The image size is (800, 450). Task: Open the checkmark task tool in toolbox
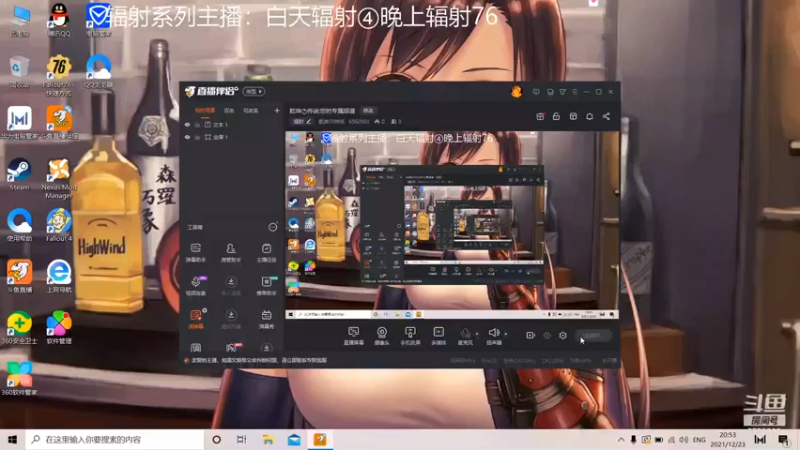tap(266, 252)
